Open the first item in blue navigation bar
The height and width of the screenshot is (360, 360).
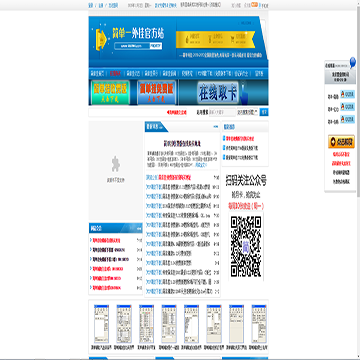(97, 73)
